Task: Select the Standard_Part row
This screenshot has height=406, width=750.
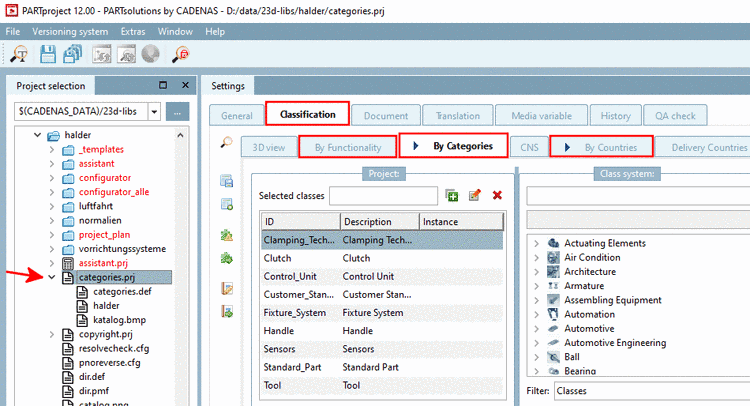Action: 382,367
